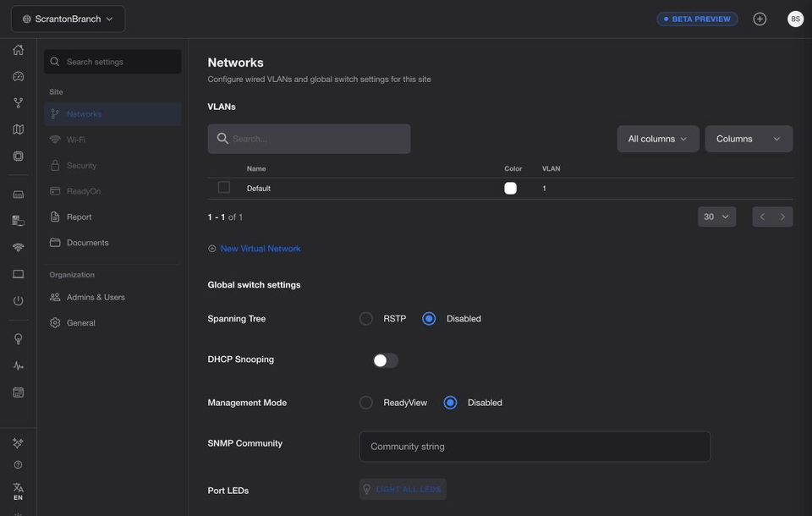Select RSTP for Spanning Tree
The width and height of the screenshot is (812, 516).
coord(366,319)
